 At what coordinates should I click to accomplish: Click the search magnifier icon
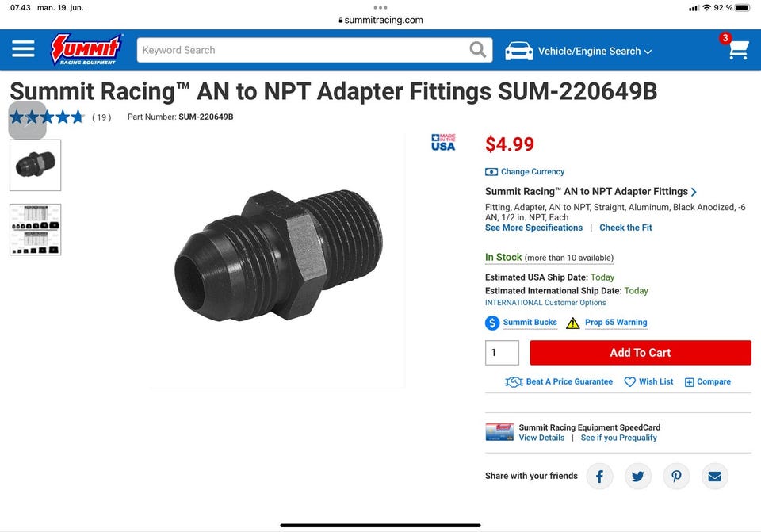coord(477,50)
